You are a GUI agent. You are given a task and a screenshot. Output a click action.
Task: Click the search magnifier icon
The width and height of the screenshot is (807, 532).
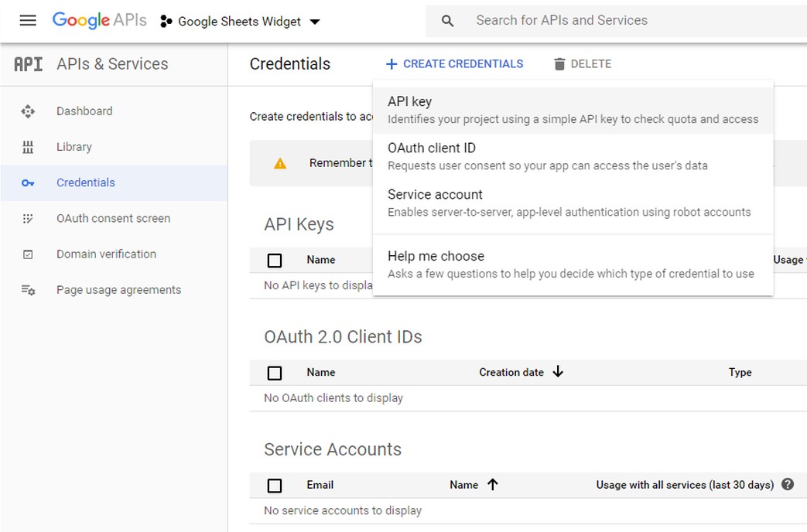pyautogui.click(x=448, y=21)
